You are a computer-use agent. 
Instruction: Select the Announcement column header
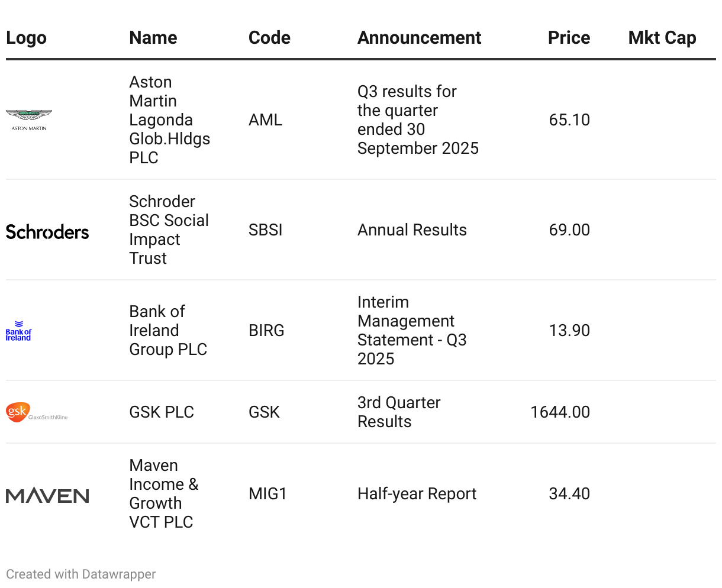click(419, 38)
